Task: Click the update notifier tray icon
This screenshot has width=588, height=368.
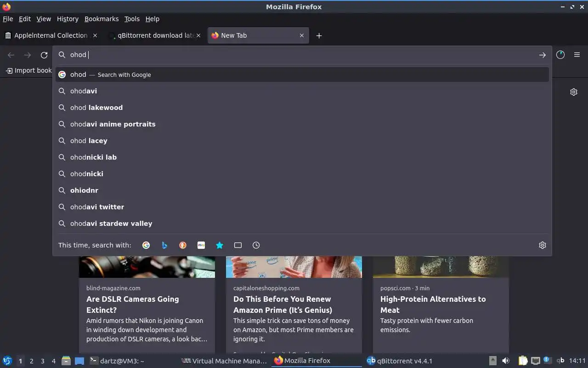Action: click(547, 360)
